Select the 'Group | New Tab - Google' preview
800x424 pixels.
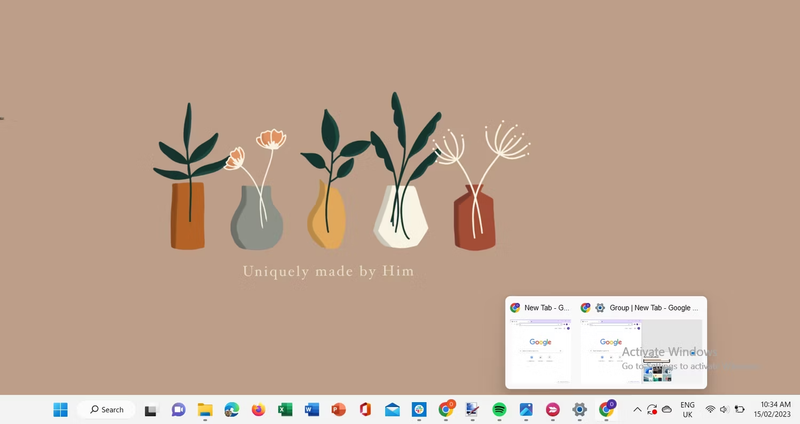pos(641,351)
